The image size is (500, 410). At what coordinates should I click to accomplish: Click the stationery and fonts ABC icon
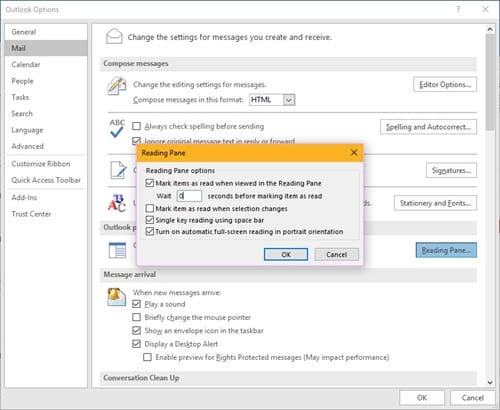[117, 203]
